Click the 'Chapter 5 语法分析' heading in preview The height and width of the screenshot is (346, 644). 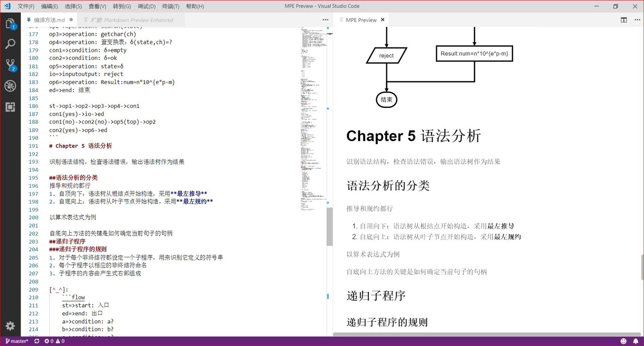tap(414, 136)
